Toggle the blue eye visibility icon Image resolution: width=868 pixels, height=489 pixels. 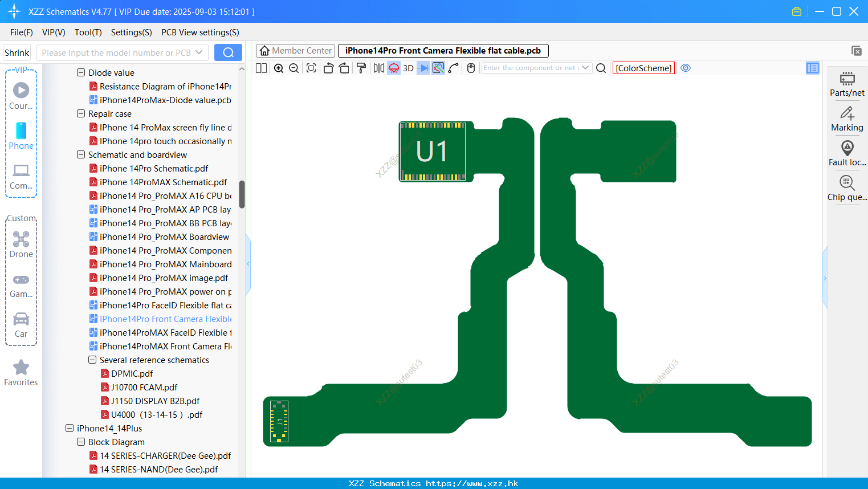coord(686,68)
